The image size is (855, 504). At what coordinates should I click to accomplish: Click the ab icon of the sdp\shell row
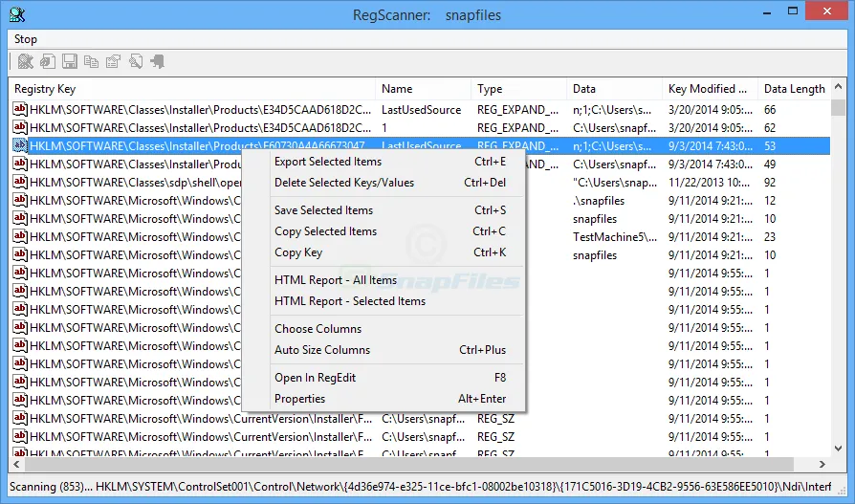20,182
